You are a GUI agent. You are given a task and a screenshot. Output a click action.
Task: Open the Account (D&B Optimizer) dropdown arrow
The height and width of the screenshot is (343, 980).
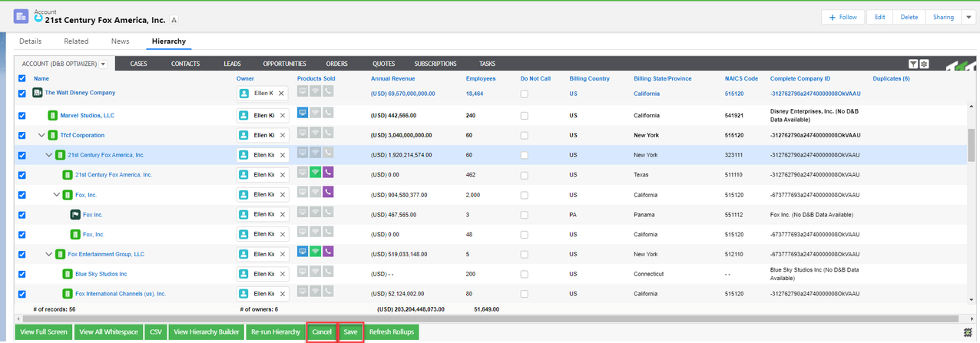tap(102, 64)
